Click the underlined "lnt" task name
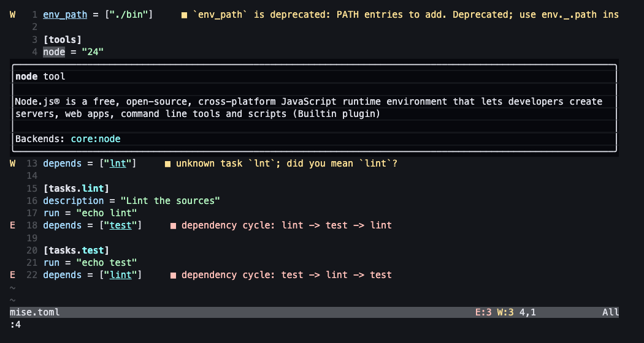The height and width of the screenshot is (343, 644). [x=118, y=164]
